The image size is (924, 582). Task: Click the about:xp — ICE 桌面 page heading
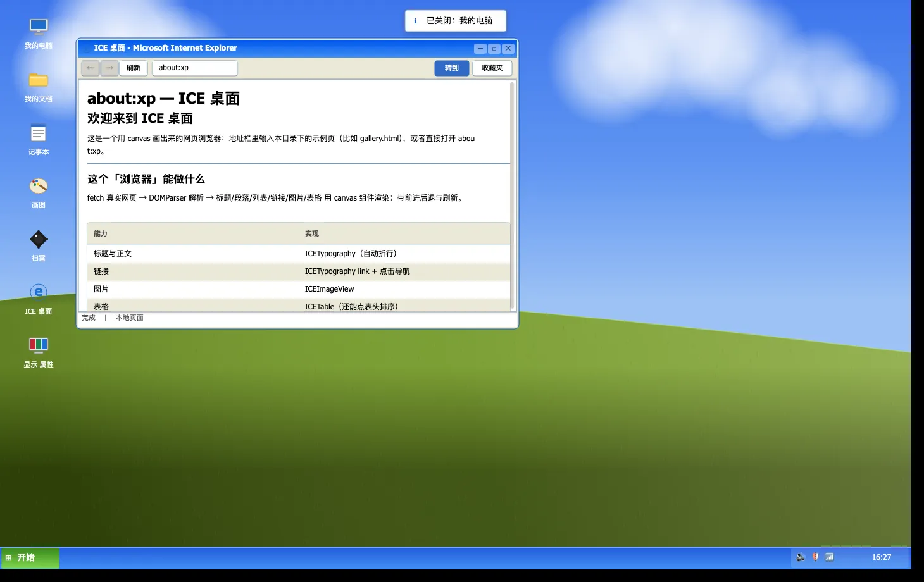tap(163, 99)
